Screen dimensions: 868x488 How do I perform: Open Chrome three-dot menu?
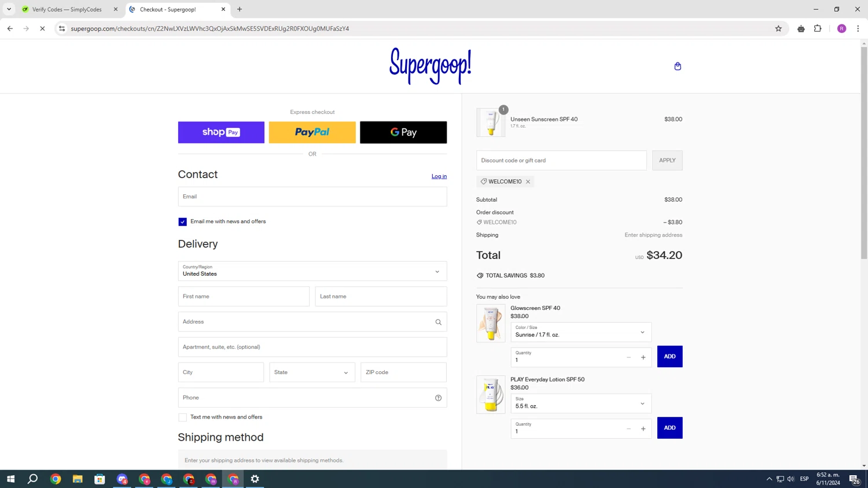pos(858,28)
